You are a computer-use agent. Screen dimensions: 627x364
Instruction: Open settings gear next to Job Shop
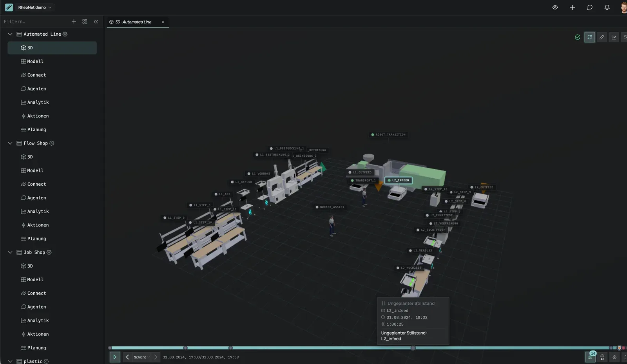[49, 252]
